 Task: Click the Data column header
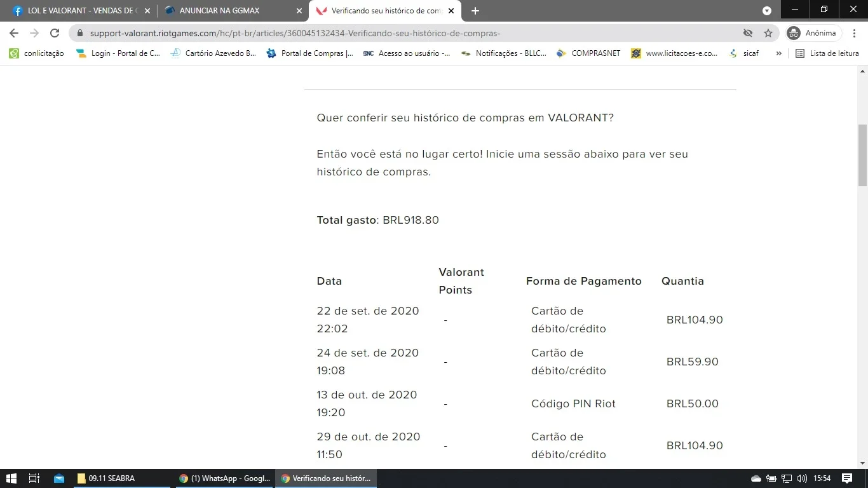click(x=329, y=281)
